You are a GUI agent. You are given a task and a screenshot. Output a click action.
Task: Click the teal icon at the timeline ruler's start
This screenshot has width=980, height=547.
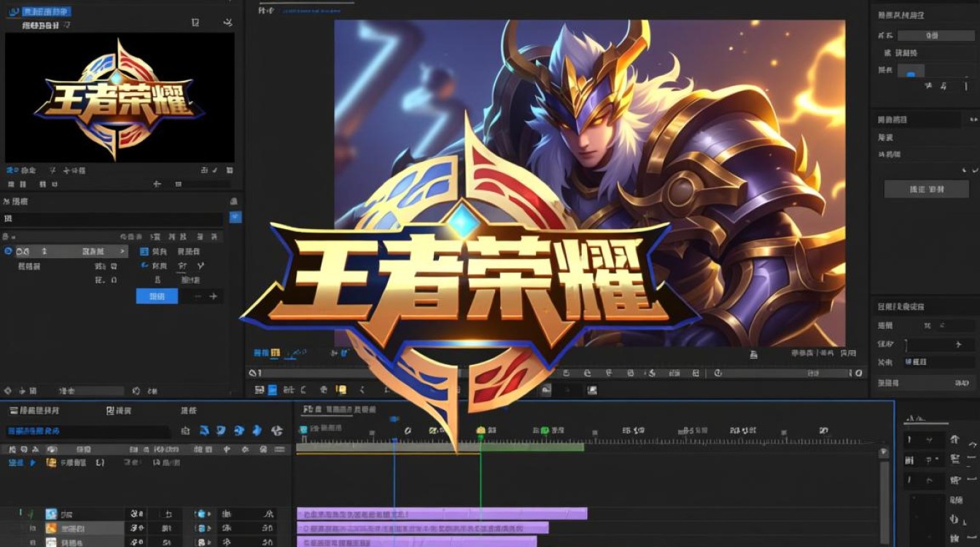(x=303, y=430)
